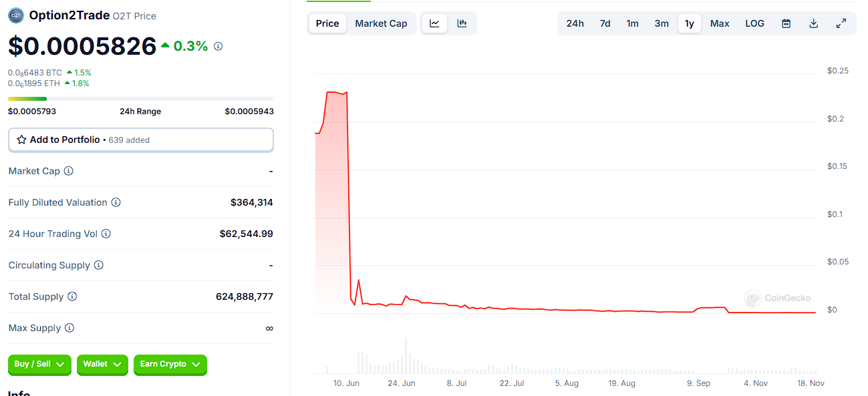Select the 24h time range

click(575, 23)
